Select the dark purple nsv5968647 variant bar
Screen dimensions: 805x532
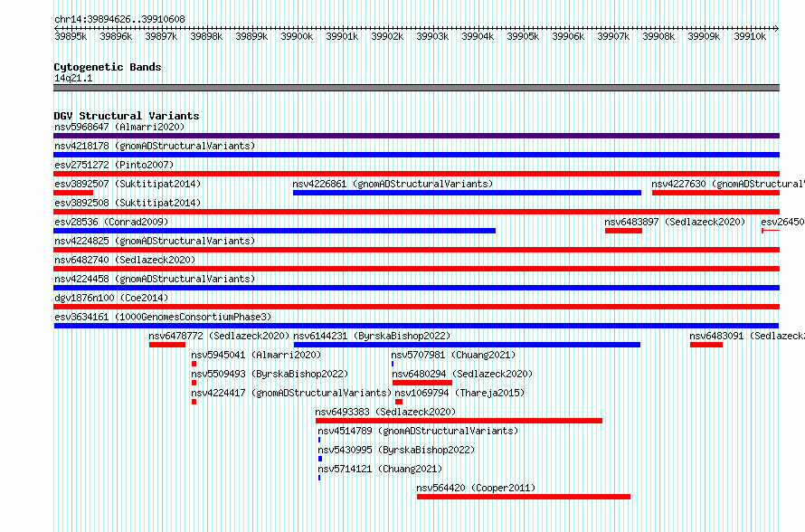coord(416,136)
